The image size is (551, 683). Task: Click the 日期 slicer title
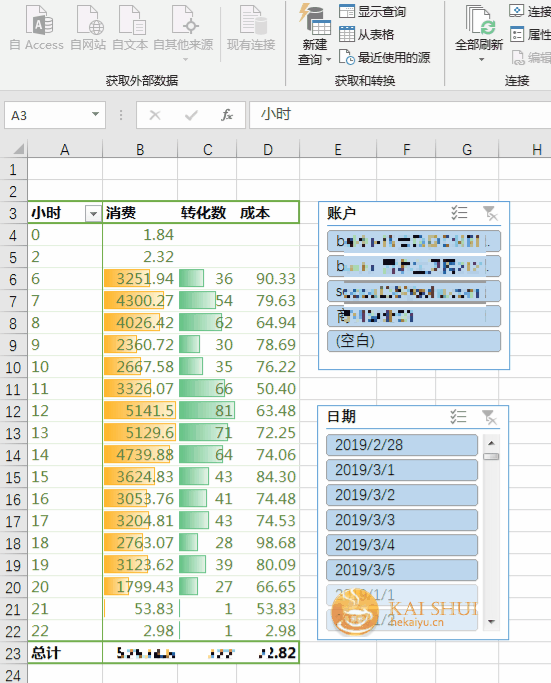(x=341, y=417)
